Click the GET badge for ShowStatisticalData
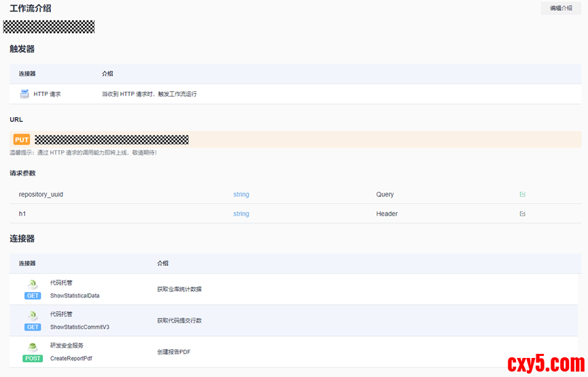This screenshot has width=588, height=377. [33, 296]
